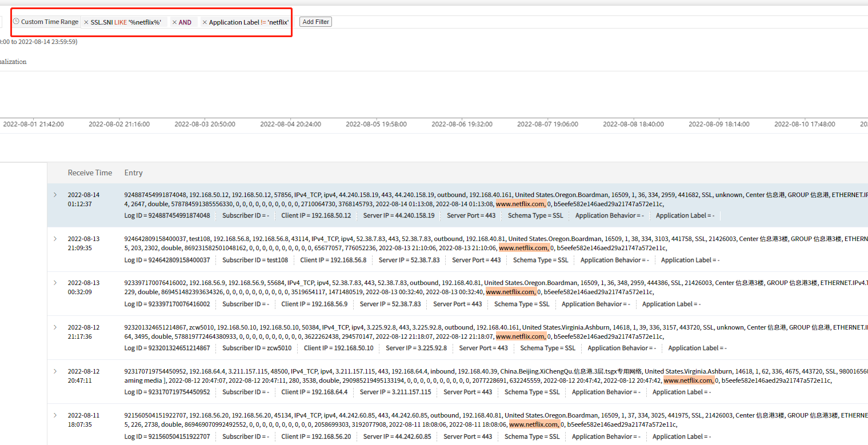Click the Add Filter button
The image size is (868, 445).
click(315, 22)
